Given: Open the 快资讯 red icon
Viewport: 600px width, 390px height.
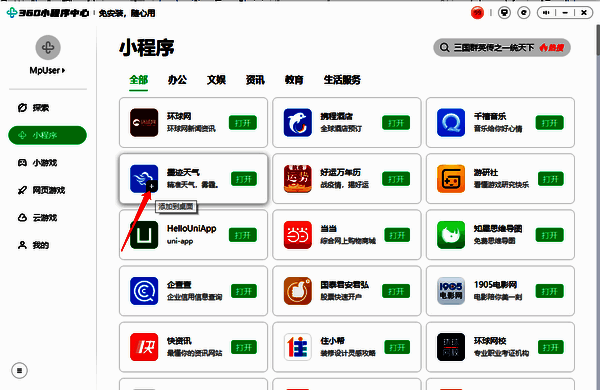Looking at the screenshot, I should 144,347.
